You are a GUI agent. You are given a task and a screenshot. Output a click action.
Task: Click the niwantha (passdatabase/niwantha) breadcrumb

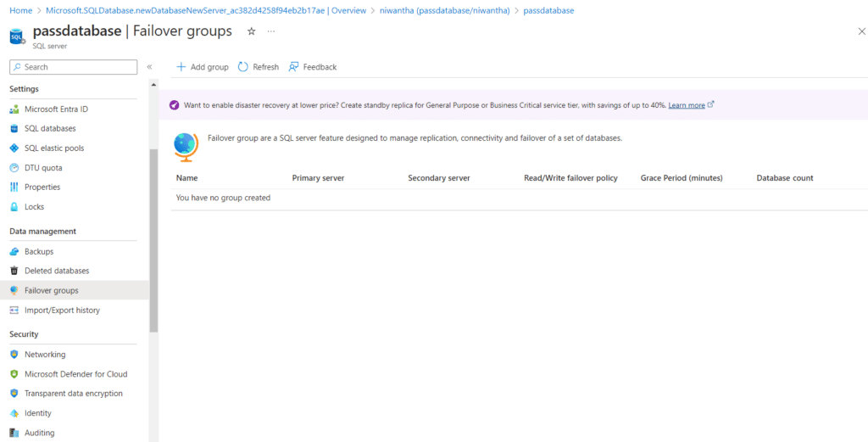pos(444,10)
